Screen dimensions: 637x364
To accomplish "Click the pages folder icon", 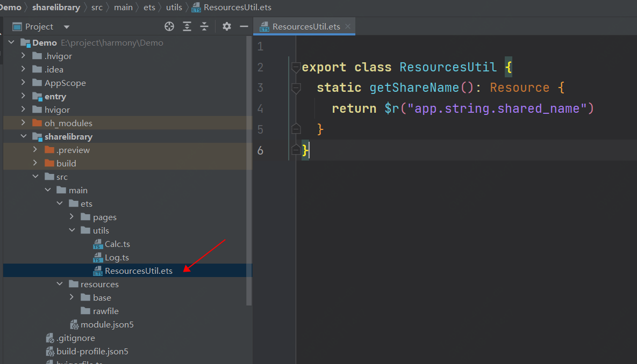I will coord(85,217).
